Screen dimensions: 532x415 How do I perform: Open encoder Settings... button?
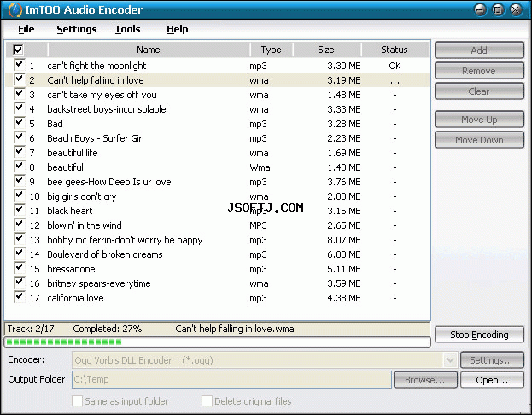[x=492, y=360]
